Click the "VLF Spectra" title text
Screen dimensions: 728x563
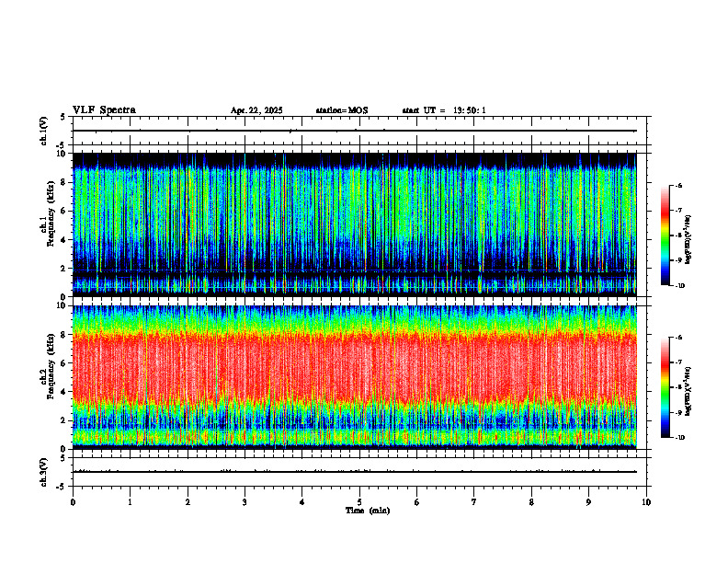(x=104, y=110)
